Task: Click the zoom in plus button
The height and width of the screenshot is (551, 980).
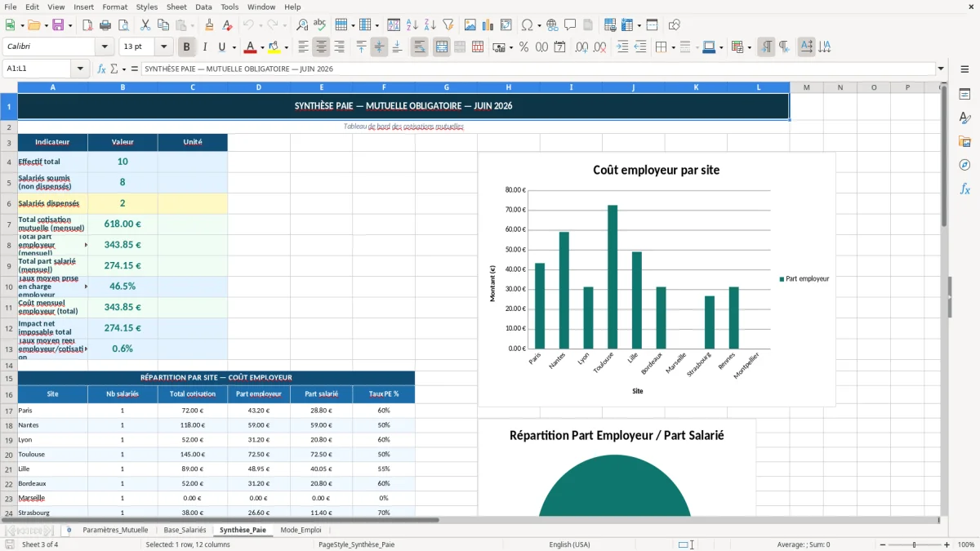Action: point(947,544)
